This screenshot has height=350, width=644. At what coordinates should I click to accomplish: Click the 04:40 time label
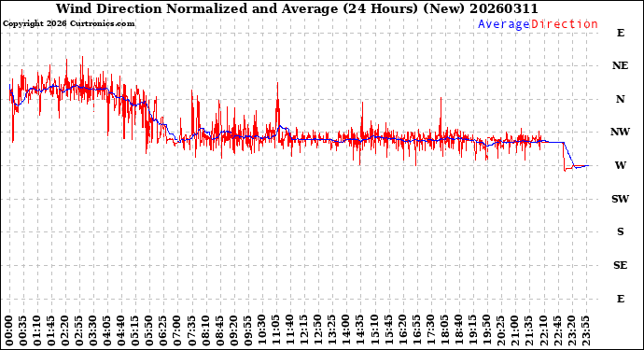121,330
